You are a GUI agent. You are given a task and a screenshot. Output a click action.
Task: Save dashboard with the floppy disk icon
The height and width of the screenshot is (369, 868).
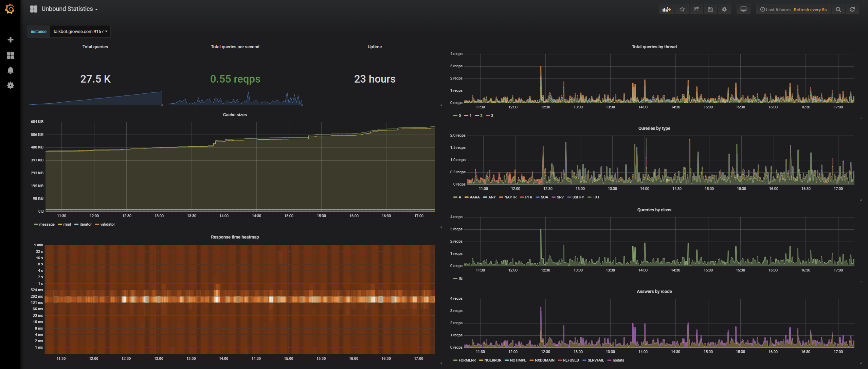point(710,10)
